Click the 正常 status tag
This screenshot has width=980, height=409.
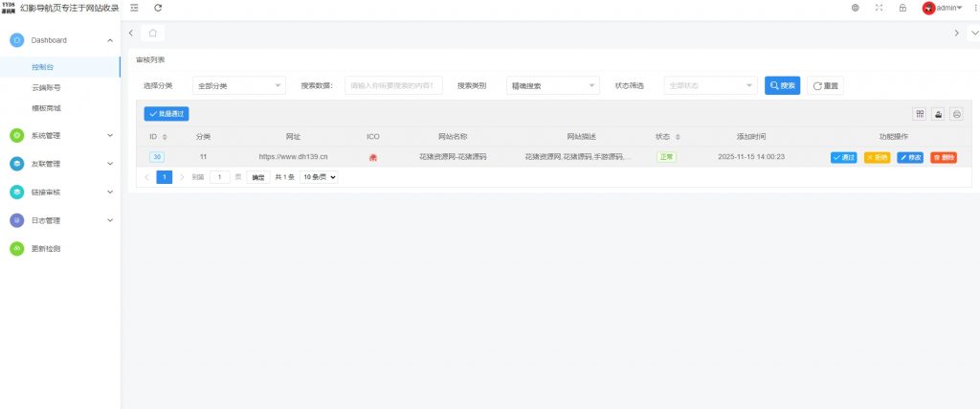click(x=666, y=157)
